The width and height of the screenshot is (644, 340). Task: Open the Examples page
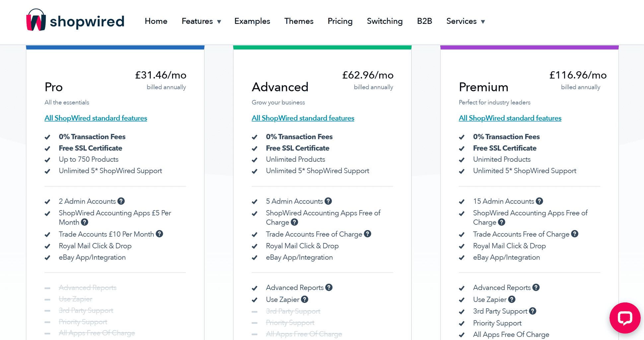click(x=252, y=21)
